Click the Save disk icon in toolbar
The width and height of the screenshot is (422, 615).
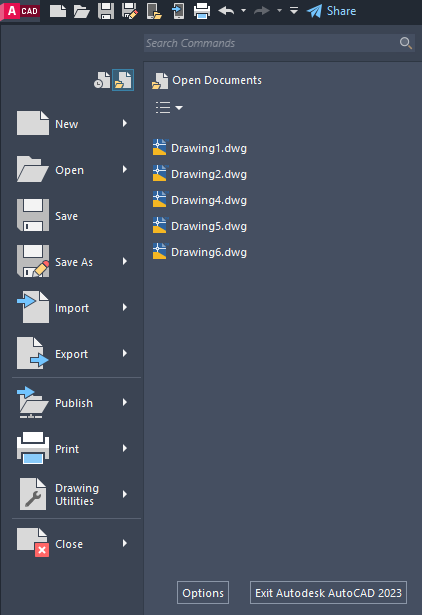[106, 11]
